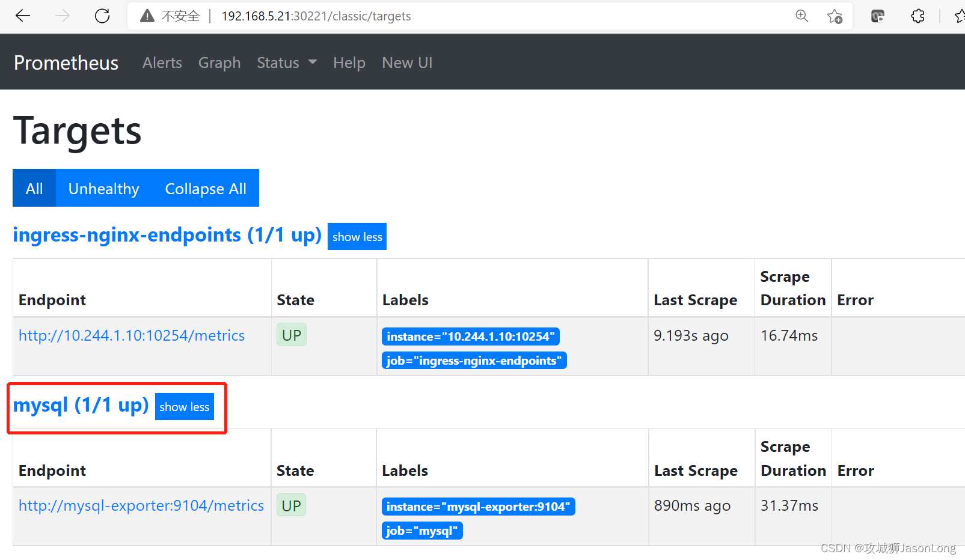Click the extension icon beside the puzzle piece

(878, 16)
